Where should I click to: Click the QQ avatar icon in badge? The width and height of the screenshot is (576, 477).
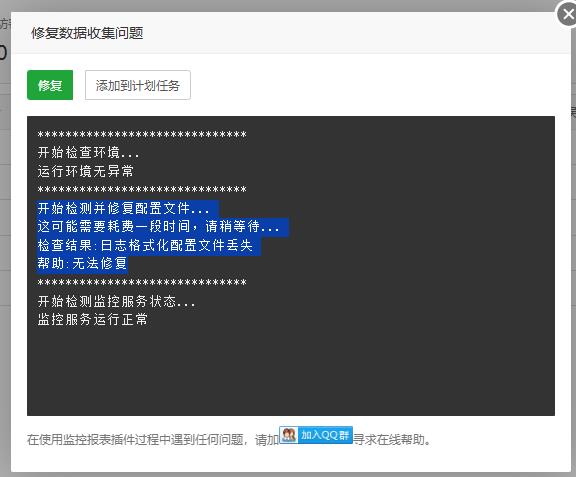coord(289,435)
